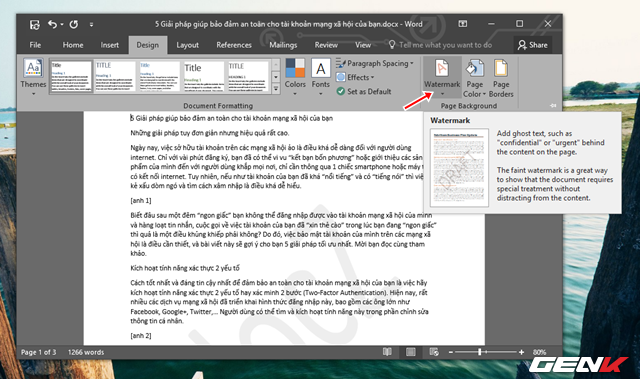This screenshot has width=640, height=379.
Task: Open the View tab
Action: [363, 45]
